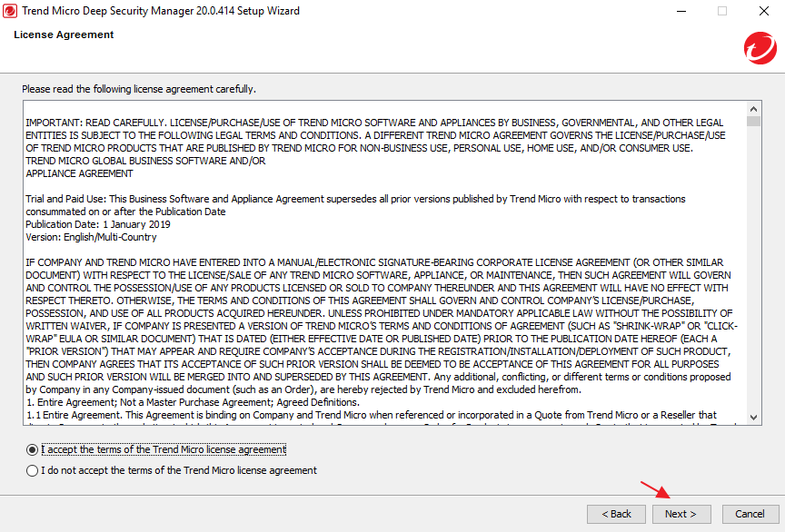Close the Setup Wizard window
785x532 pixels.
[x=763, y=11]
